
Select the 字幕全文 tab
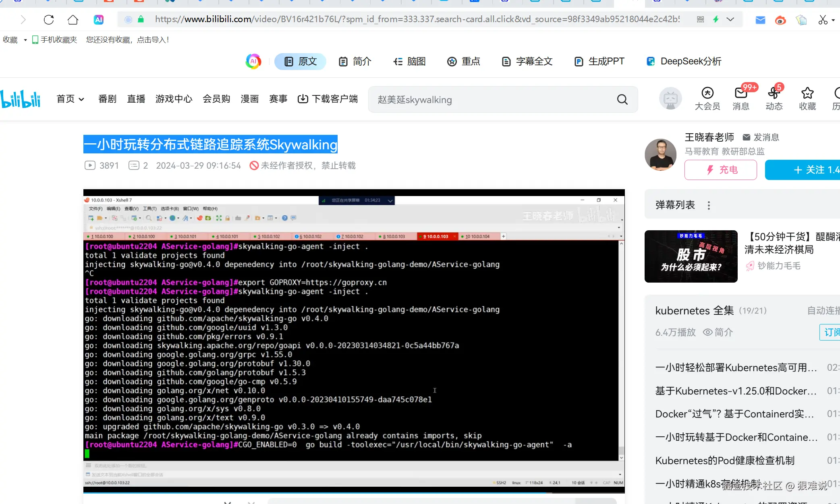point(527,62)
